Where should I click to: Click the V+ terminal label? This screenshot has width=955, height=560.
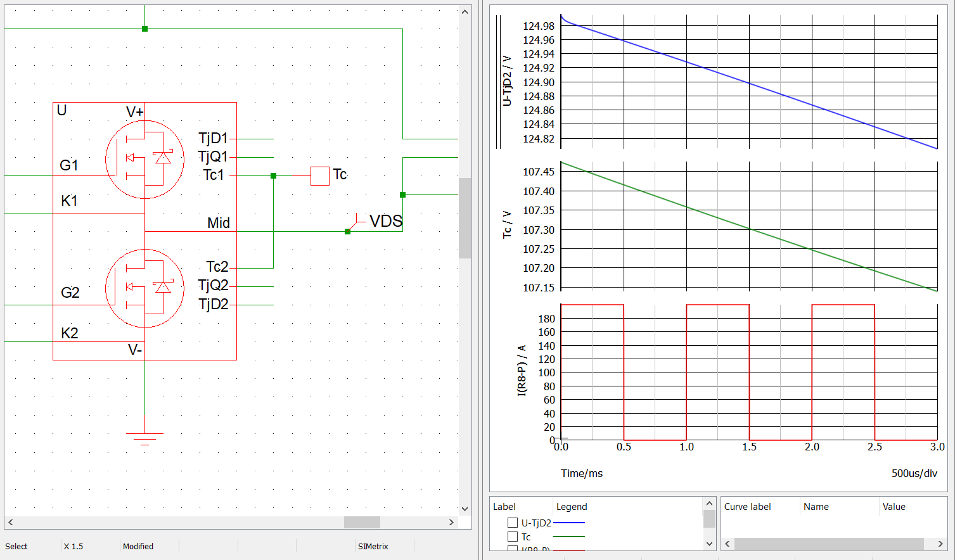tap(135, 112)
